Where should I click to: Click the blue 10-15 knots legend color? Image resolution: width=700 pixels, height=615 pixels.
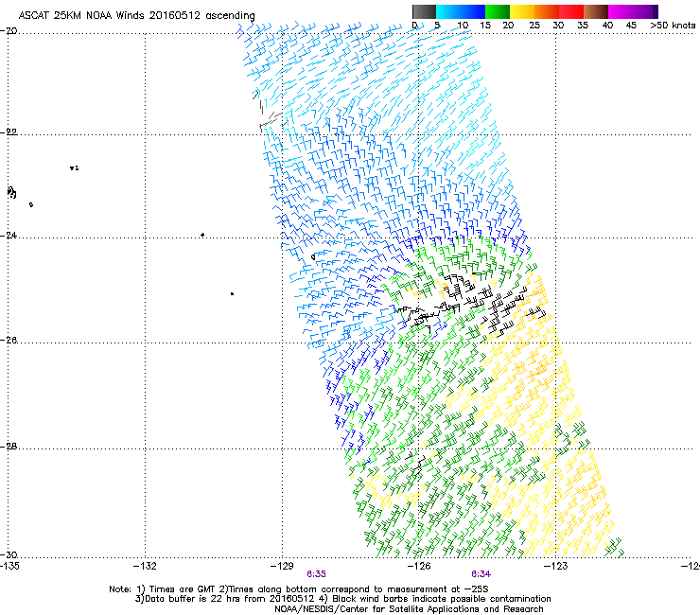[x=472, y=11]
